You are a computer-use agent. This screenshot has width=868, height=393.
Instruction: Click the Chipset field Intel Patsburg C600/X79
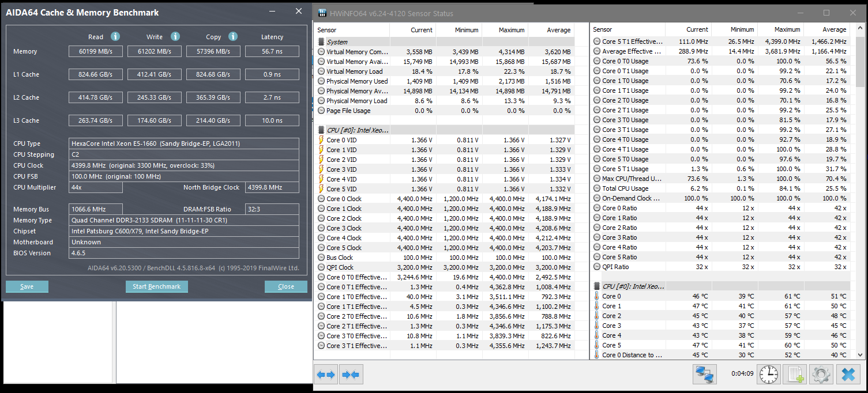coord(184,231)
